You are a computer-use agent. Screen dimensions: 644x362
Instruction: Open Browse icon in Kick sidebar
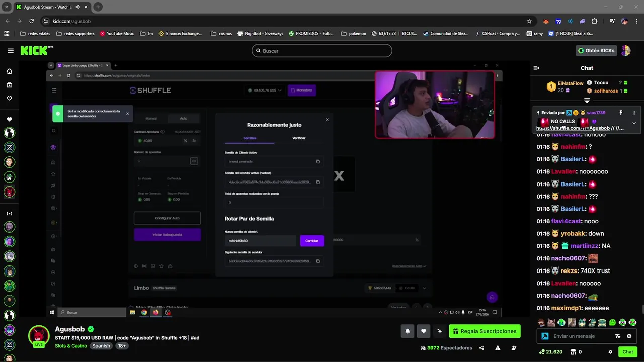pyautogui.click(x=9, y=85)
